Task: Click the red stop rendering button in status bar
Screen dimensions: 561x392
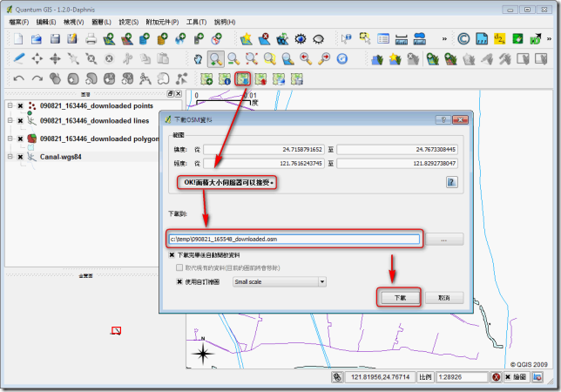Action: point(496,377)
